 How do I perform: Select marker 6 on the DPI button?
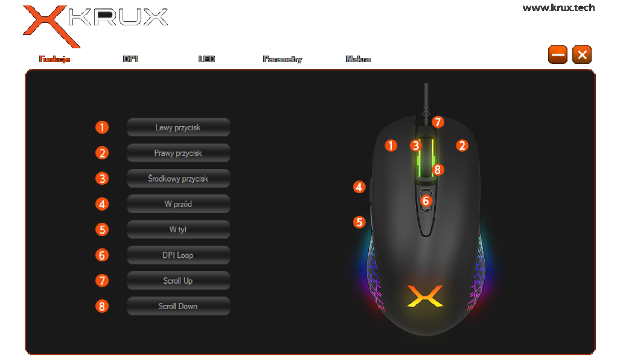coord(426,201)
